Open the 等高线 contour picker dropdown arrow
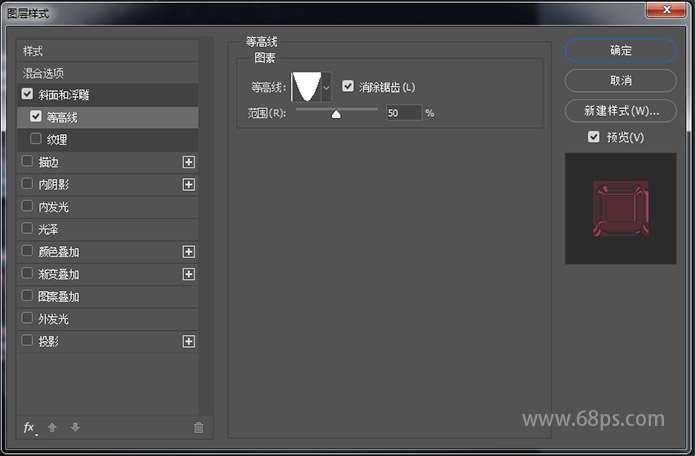Screen dimensions: 695x456 click(x=326, y=87)
